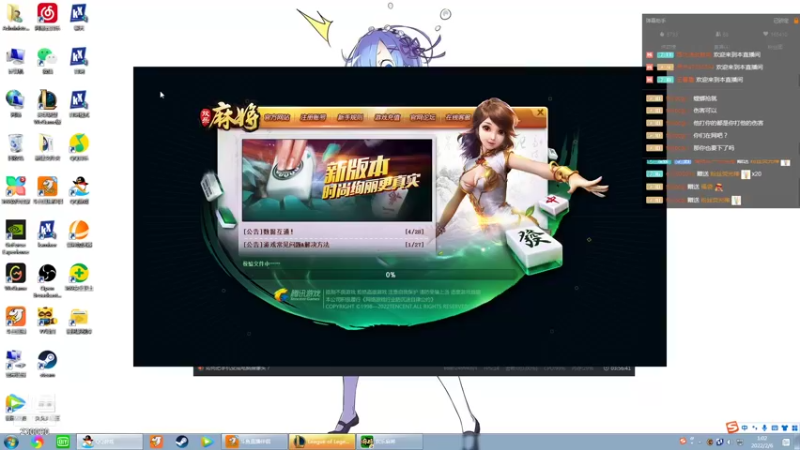Launch the League of Legends desktop shortcut
Screen dimensions: 800x450
point(47,101)
